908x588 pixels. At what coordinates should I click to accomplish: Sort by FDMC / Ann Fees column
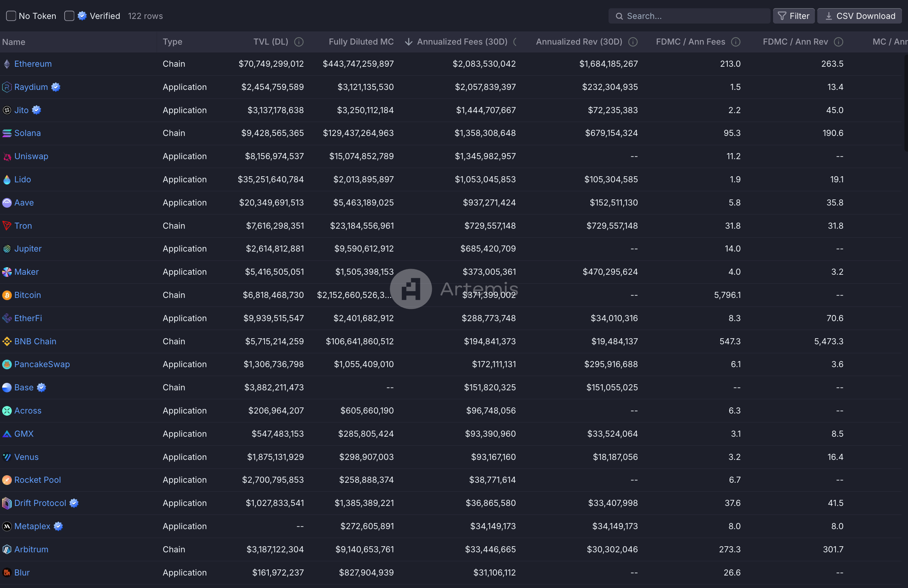[691, 42]
